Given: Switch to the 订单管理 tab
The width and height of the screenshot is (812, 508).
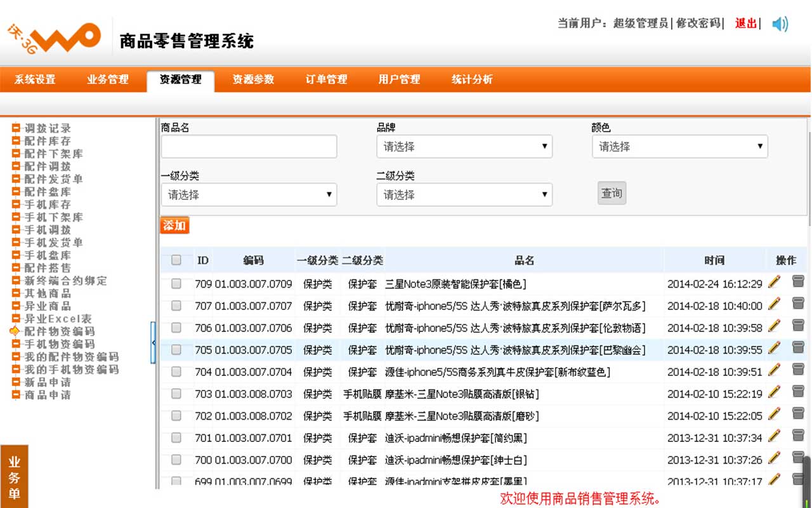Looking at the screenshot, I should (326, 79).
